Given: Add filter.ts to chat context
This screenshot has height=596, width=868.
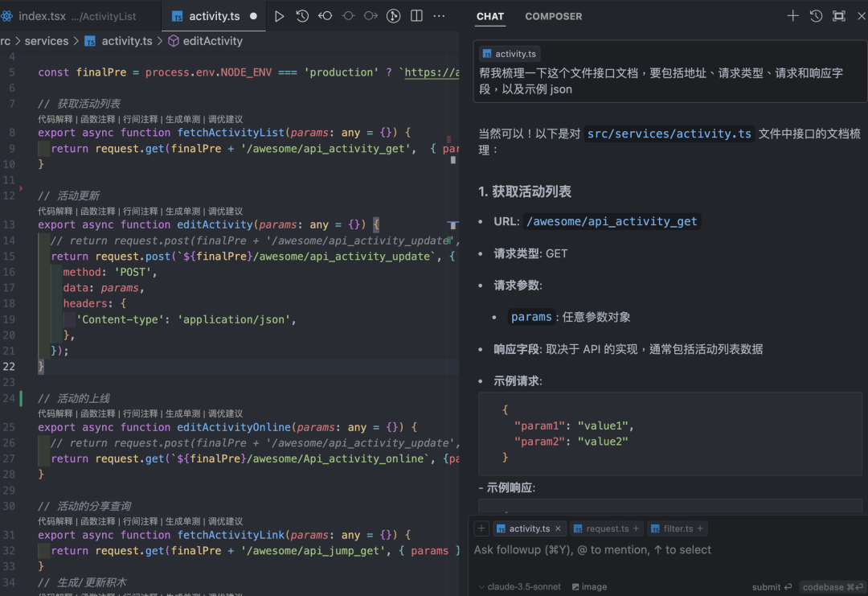Looking at the screenshot, I should [x=700, y=528].
